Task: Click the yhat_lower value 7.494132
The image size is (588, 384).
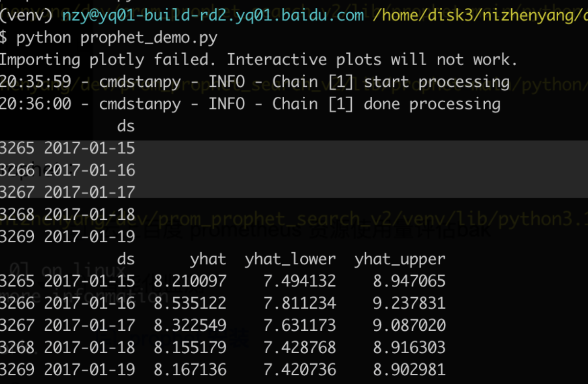Action: pos(299,281)
